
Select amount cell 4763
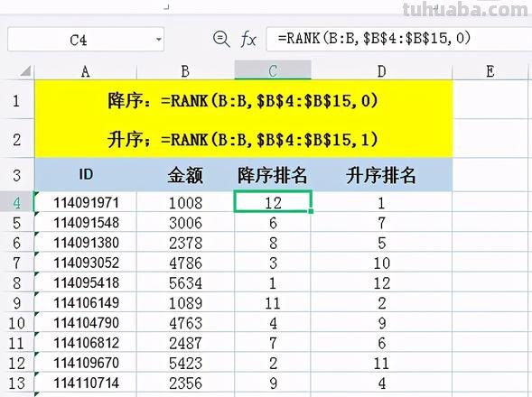[185, 322]
